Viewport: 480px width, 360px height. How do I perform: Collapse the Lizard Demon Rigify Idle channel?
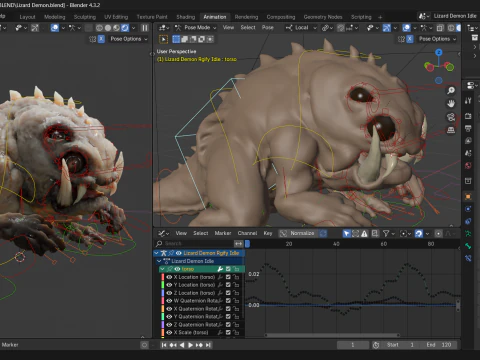pos(157,253)
